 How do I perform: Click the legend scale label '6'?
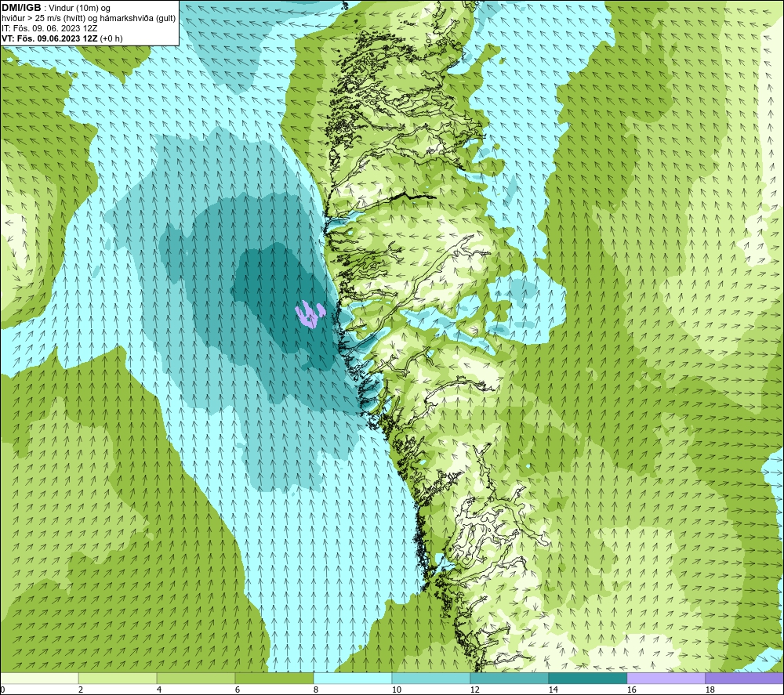[237, 690]
